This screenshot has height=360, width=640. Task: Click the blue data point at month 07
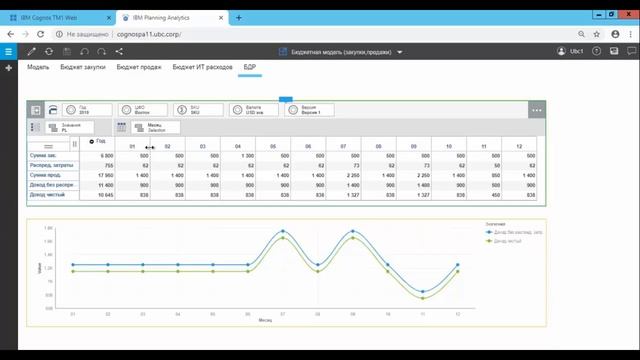point(283,231)
